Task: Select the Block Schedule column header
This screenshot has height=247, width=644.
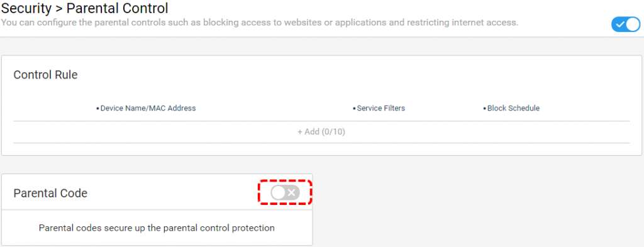Action: tap(513, 108)
